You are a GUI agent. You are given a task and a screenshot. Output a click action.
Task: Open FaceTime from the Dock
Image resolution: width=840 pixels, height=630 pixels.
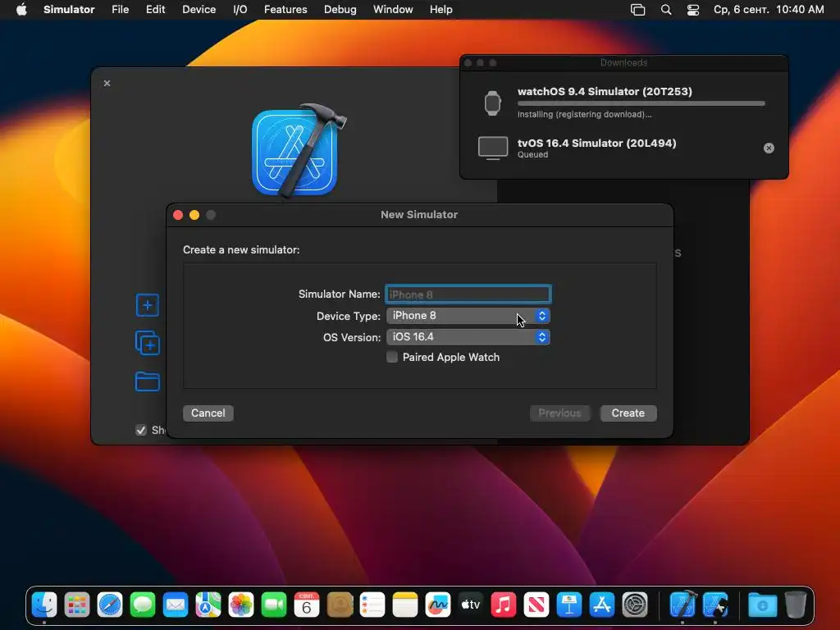click(x=274, y=605)
